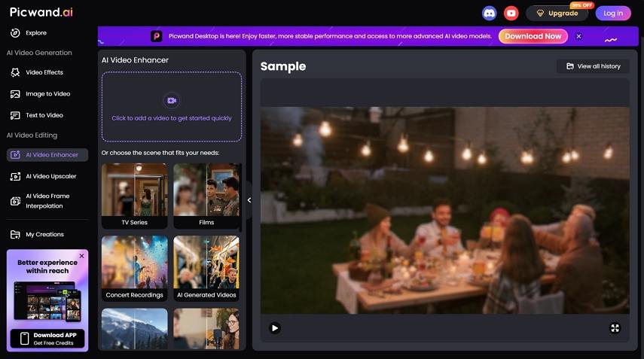Dismiss the Picwand Desktop banner
The height and width of the screenshot is (359, 644).
[x=578, y=36]
